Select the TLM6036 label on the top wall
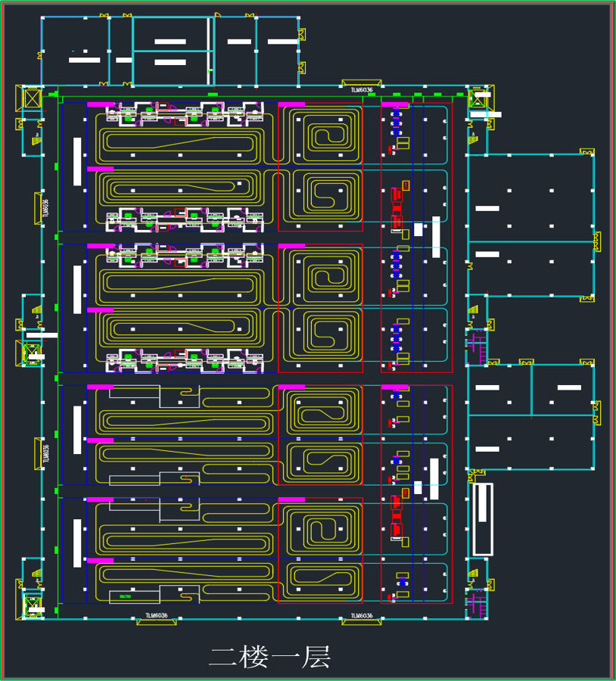Image resolution: width=616 pixels, height=681 pixels. pyautogui.click(x=362, y=90)
